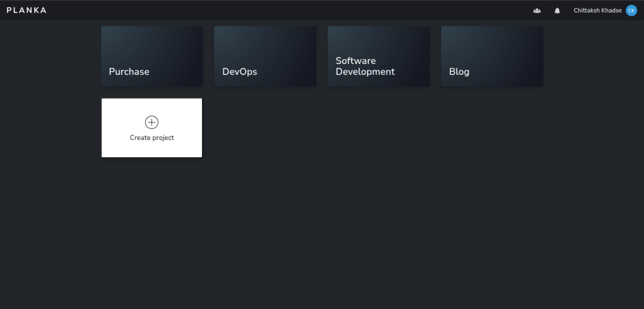644x309 pixels.
Task: Open the notifications bell
Action: pos(557,11)
